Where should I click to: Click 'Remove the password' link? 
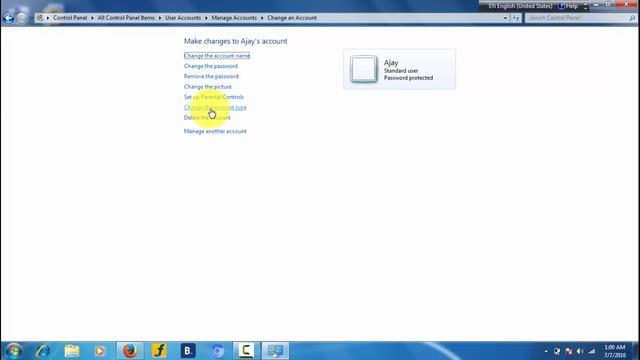[x=211, y=76]
